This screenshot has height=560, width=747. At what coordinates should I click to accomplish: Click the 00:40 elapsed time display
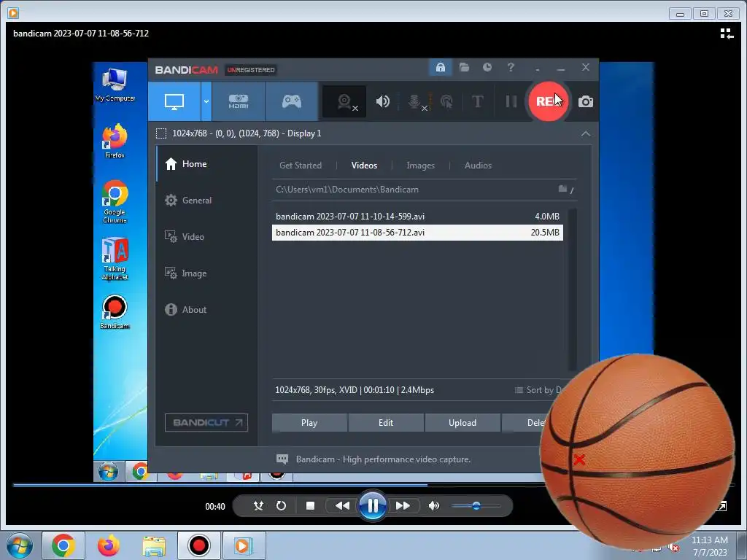215,507
